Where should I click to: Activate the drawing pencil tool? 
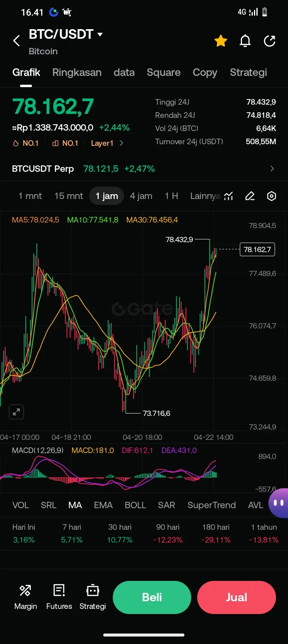250,196
